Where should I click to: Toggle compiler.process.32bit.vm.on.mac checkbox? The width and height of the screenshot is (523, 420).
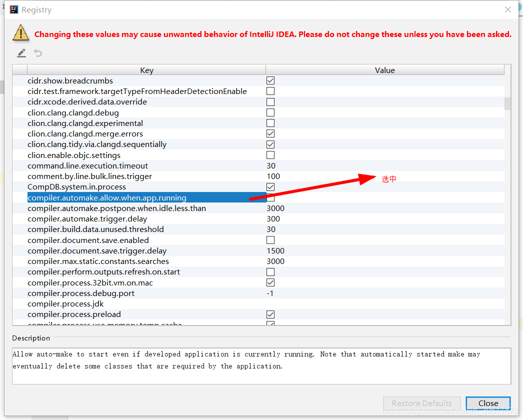270,282
